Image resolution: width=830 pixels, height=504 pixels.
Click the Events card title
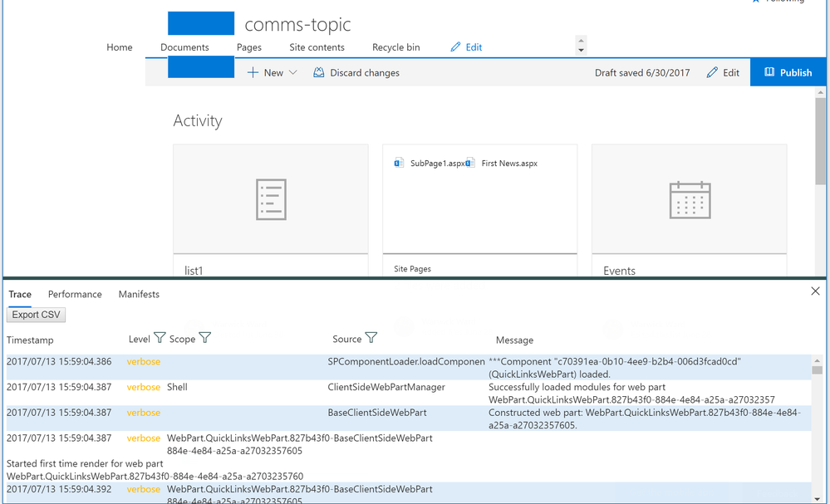(x=619, y=271)
